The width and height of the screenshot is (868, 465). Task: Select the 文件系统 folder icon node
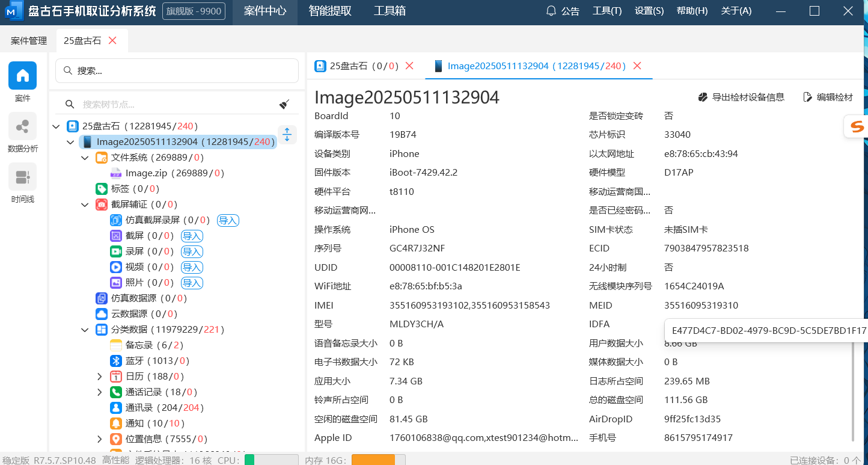point(102,158)
